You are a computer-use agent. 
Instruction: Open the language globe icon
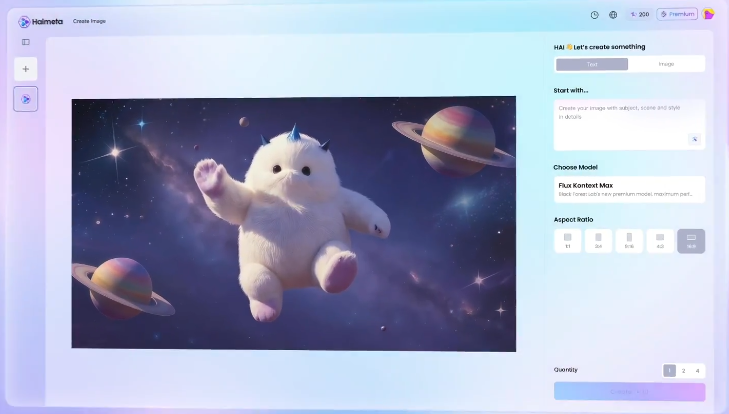[x=613, y=15]
